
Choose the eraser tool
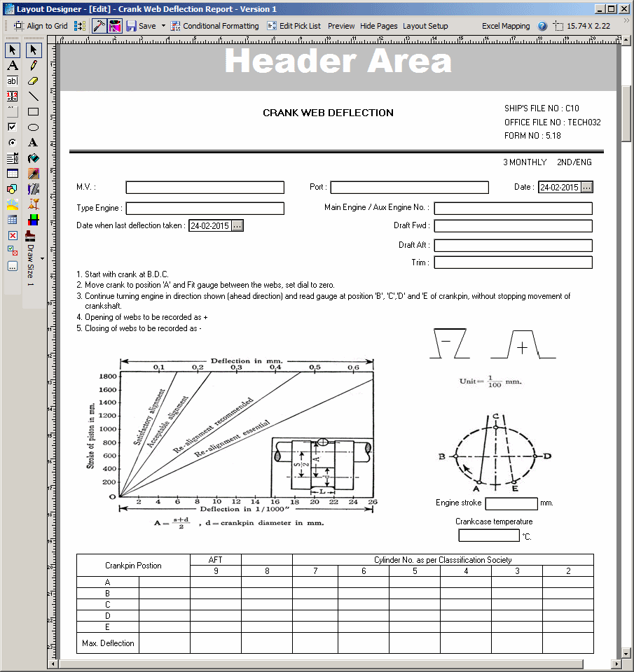coord(33,81)
